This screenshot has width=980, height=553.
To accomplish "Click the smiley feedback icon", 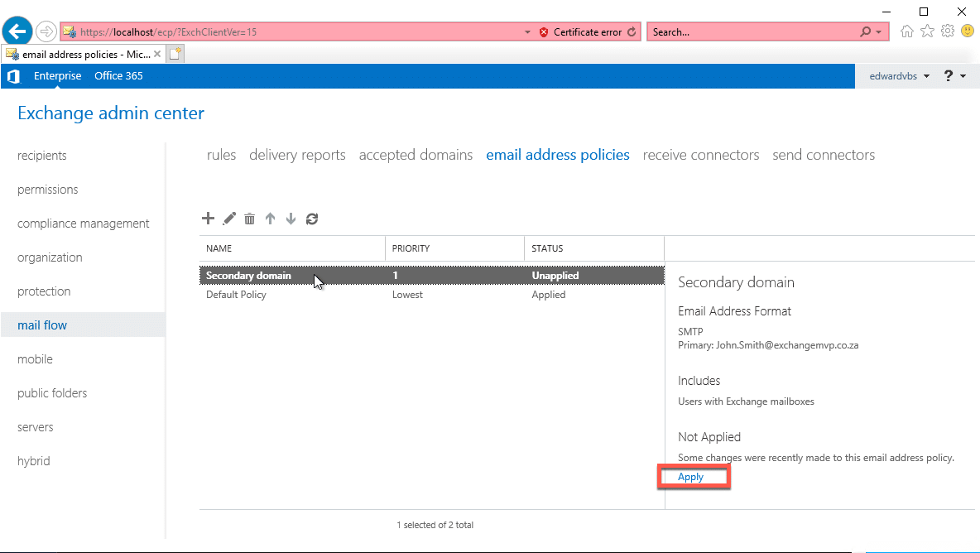I will tap(968, 31).
